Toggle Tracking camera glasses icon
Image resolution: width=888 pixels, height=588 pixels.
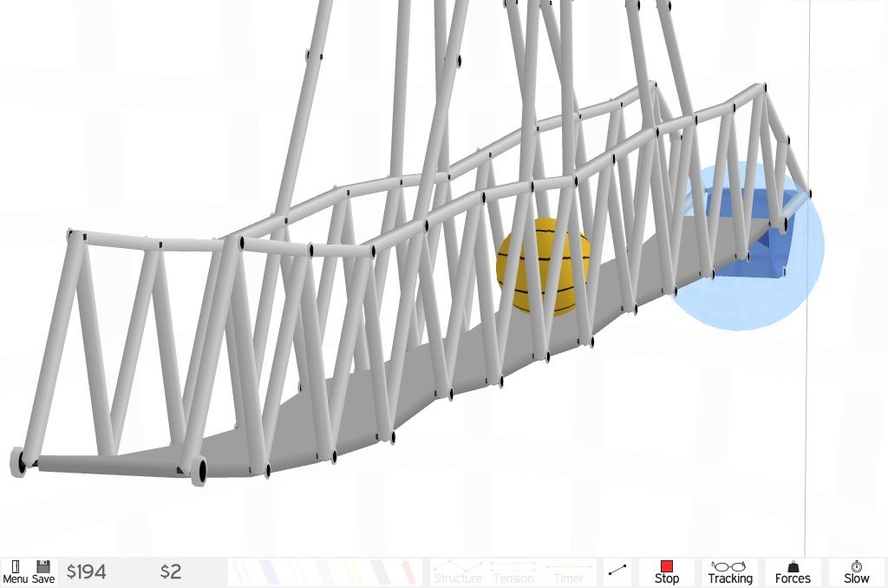point(729,572)
